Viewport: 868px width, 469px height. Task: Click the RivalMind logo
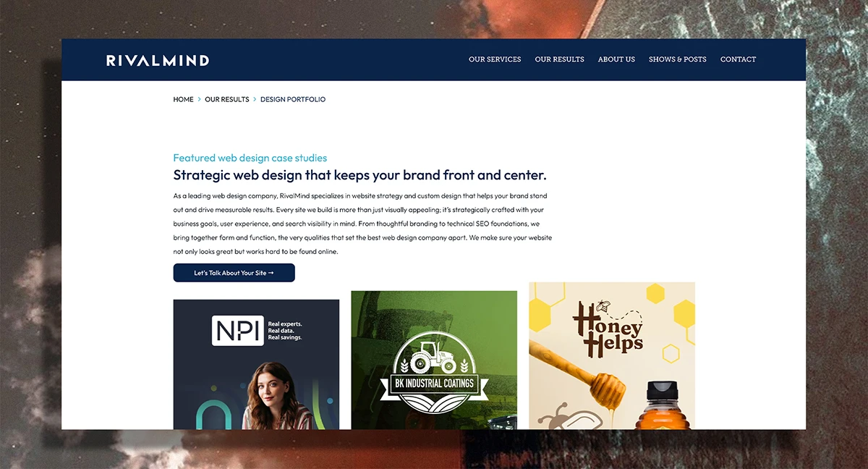click(158, 60)
